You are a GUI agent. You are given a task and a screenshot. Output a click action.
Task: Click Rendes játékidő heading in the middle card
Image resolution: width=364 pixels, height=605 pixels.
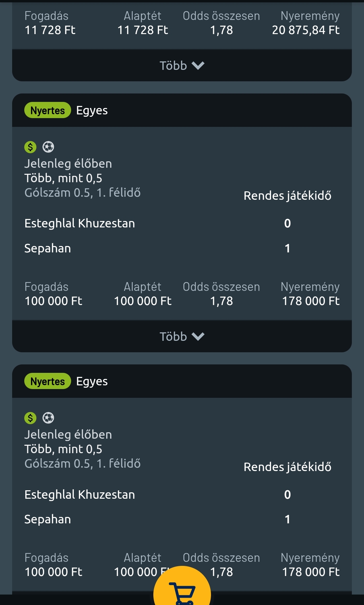coord(287,196)
